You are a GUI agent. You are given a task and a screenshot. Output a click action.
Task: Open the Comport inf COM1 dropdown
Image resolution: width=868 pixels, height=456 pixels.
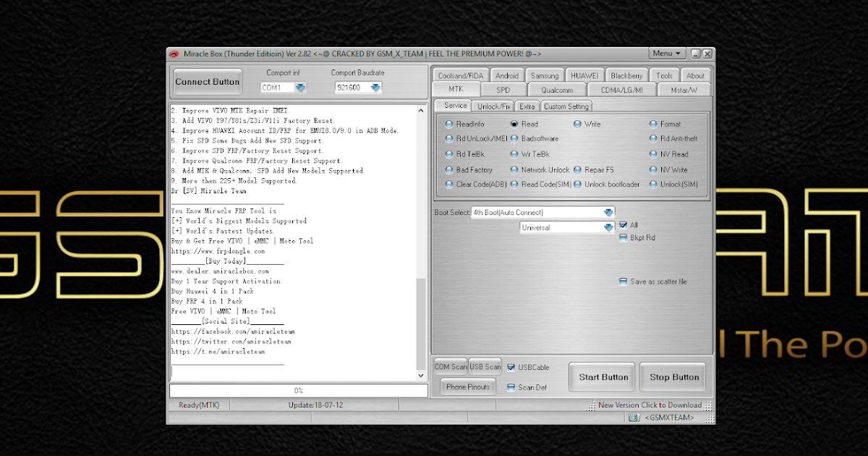(x=284, y=88)
